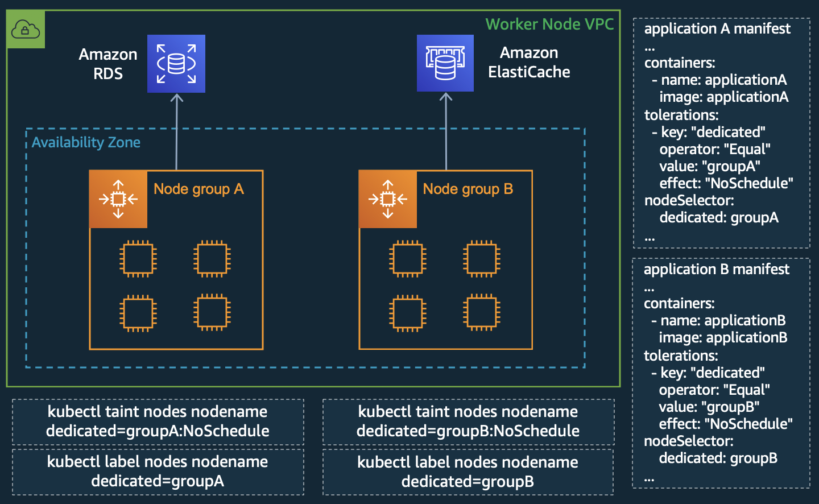Click the "value: "groupA"" line
This screenshot has width=819, height=504.
(x=710, y=166)
